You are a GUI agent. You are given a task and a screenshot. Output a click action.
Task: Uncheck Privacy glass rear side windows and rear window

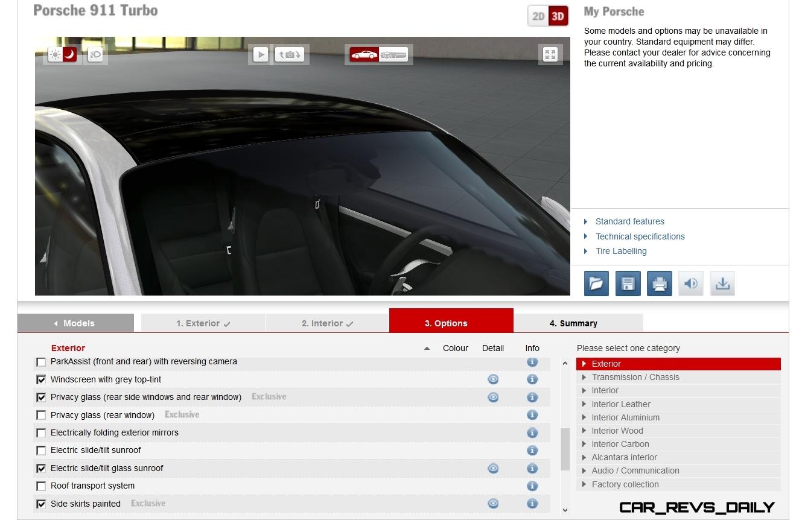41,397
